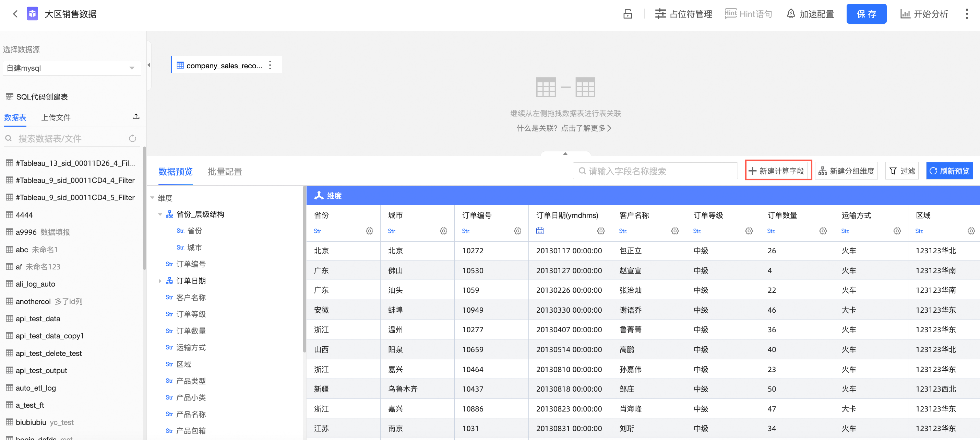This screenshot has height=440, width=980.
Task: Select the biubiubiu yc_test table
Action: pos(45,422)
